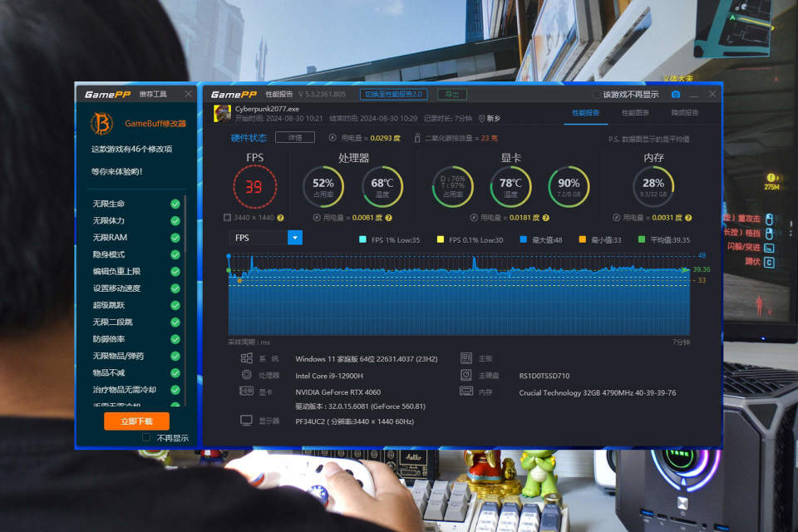Screen dimensions: 798x532
Task: Open the help icon after 0.0081 度
Action: coord(389,218)
